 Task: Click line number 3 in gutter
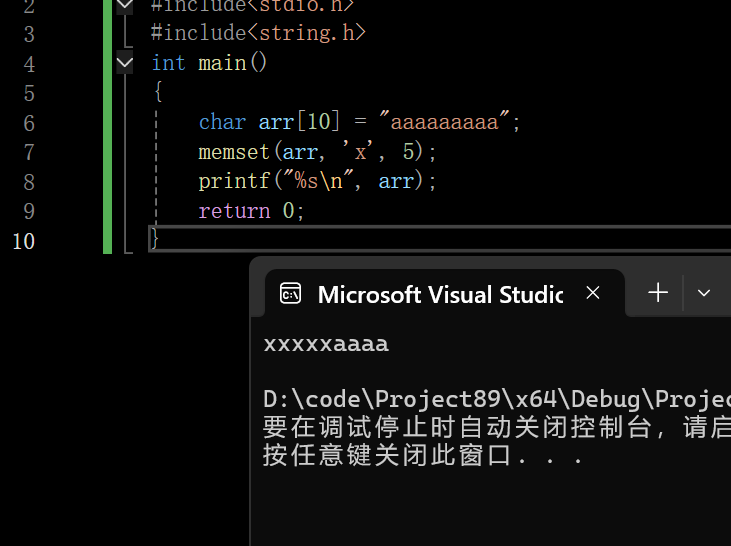click(29, 35)
